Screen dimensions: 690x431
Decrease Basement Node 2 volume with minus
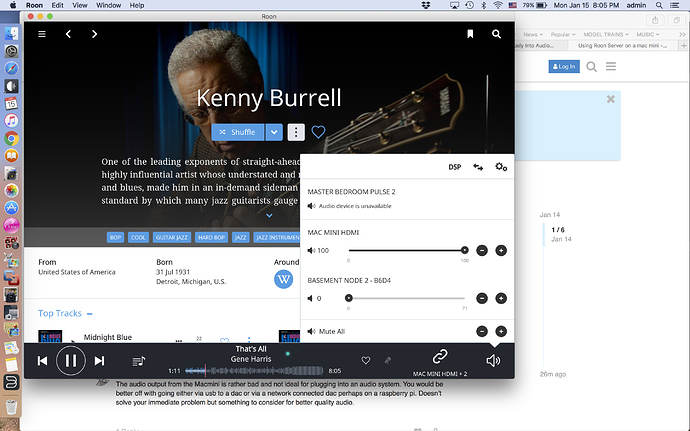482,298
